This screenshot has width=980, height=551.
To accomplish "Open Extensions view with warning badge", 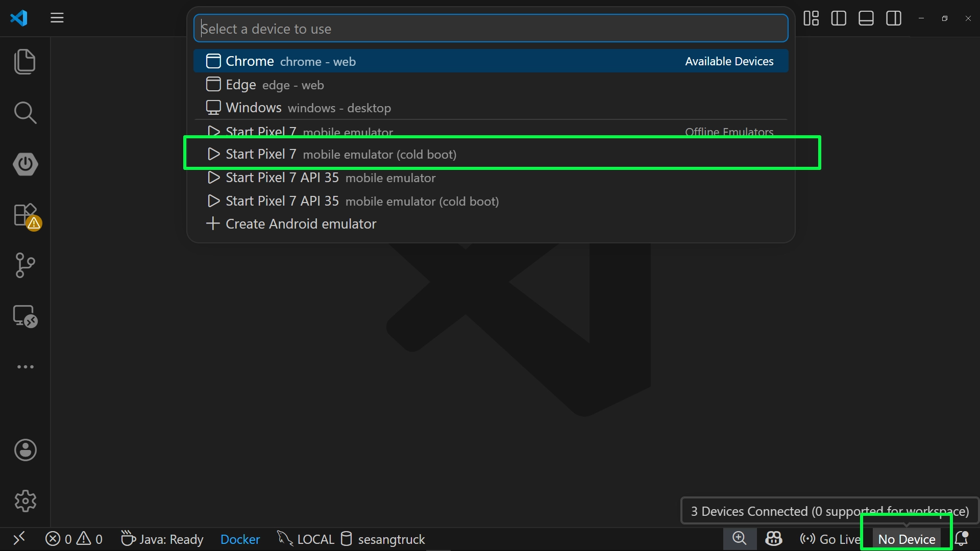I will (25, 215).
